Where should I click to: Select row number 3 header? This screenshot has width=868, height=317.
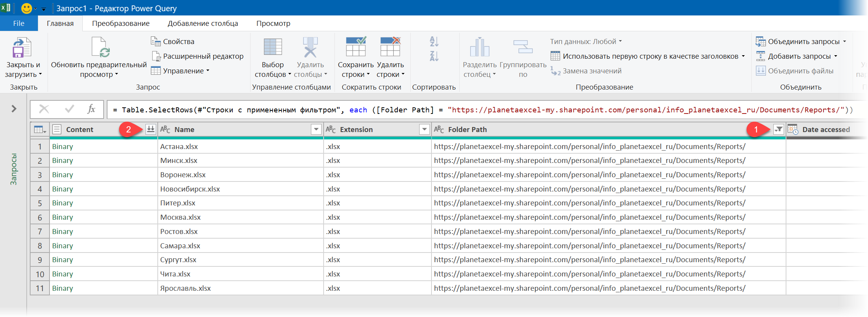40,175
